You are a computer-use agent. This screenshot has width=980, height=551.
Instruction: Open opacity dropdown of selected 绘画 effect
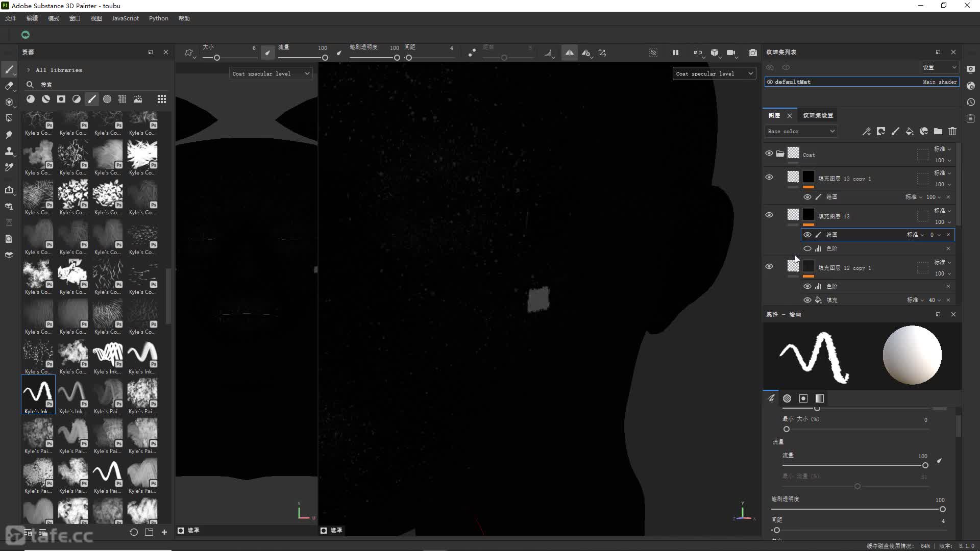pyautogui.click(x=936, y=235)
